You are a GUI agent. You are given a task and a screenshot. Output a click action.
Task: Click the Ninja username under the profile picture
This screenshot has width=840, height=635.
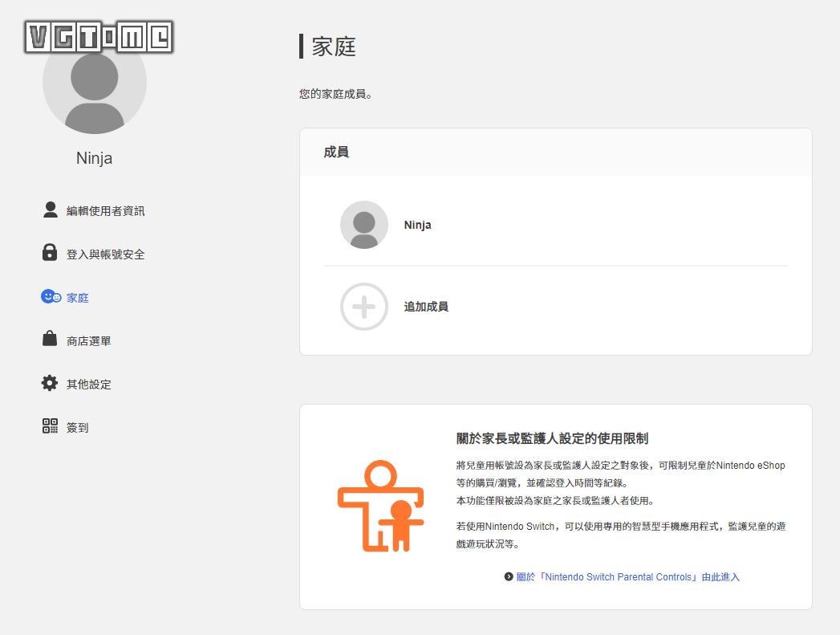pyautogui.click(x=94, y=158)
